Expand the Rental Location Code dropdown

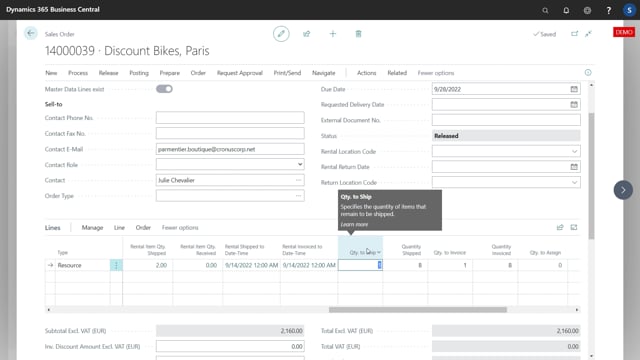pyautogui.click(x=574, y=151)
